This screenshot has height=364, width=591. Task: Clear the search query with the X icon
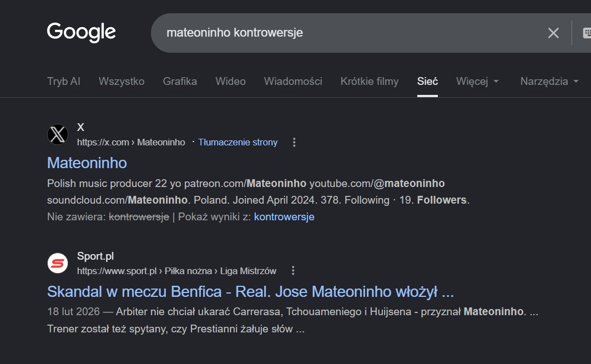(x=553, y=33)
